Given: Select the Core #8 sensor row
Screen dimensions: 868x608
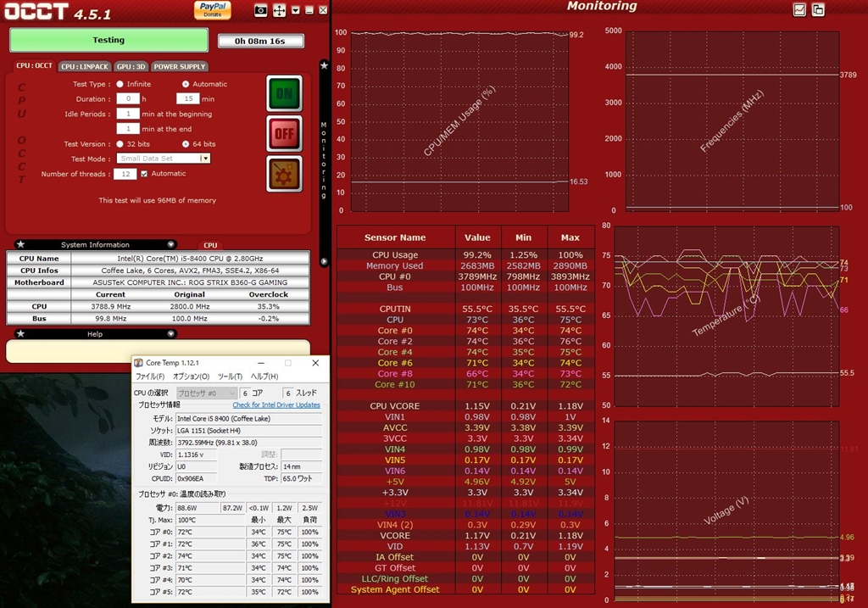Looking at the screenshot, I should (465, 374).
